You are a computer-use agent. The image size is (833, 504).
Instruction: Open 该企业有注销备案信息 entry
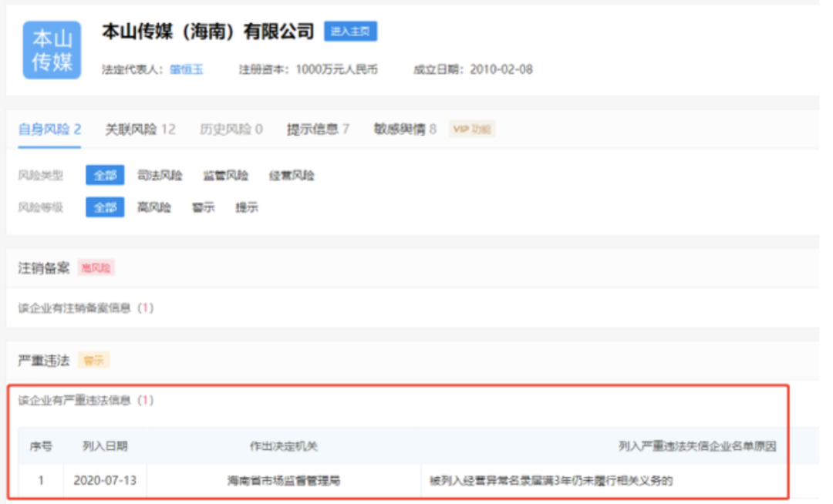click(x=86, y=308)
